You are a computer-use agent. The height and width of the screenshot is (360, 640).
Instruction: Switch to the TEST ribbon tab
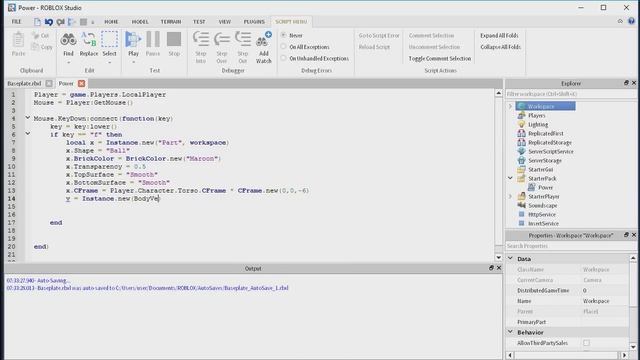[x=199, y=22]
